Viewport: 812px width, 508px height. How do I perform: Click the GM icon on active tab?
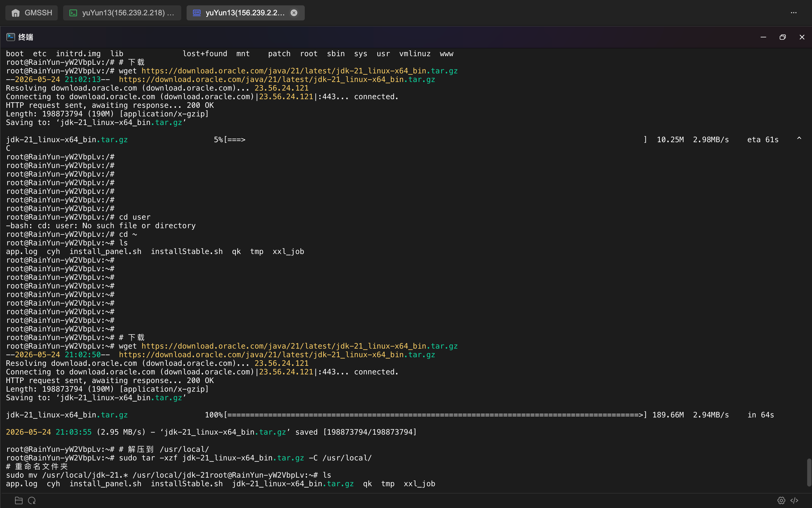pyautogui.click(x=197, y=13)
